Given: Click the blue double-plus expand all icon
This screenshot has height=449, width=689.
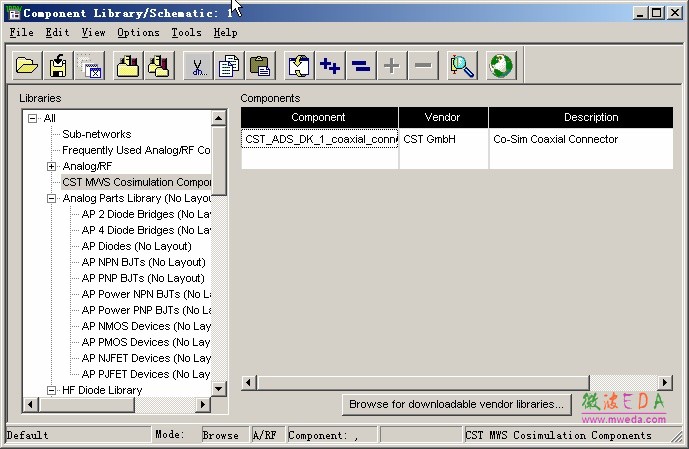Looking at the screenshot, I should point(330,65).
